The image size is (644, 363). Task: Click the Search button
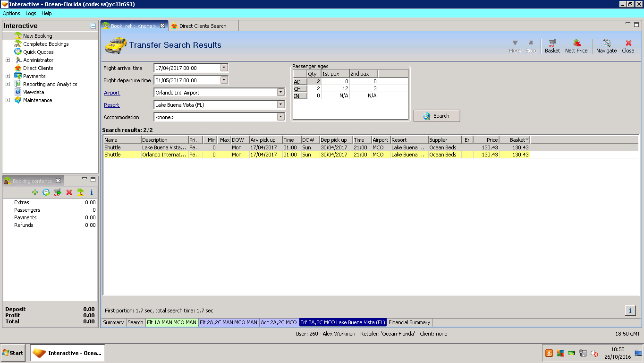[436, 116]
